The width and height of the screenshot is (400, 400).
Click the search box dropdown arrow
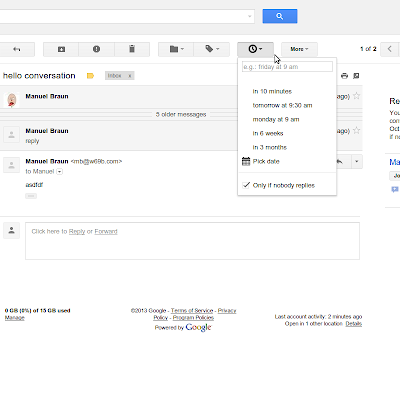(249, 16)
